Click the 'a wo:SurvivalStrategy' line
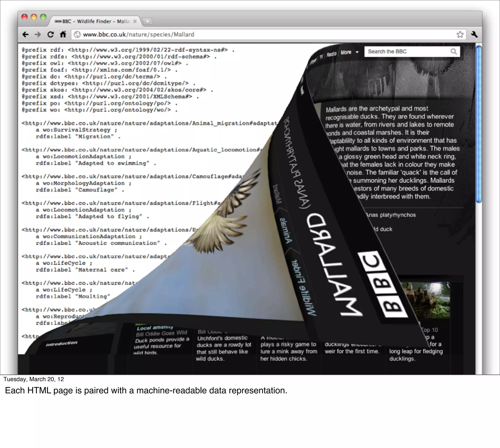The height and width of the screenshot is (448, 500). [76, 130]
